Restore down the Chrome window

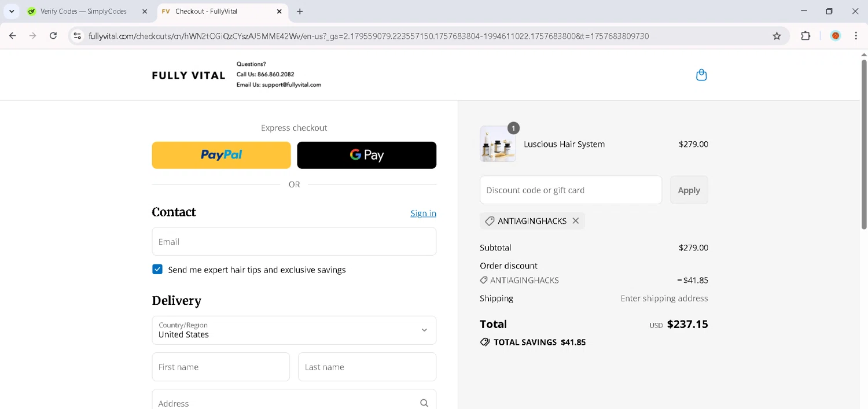[829, 11]
